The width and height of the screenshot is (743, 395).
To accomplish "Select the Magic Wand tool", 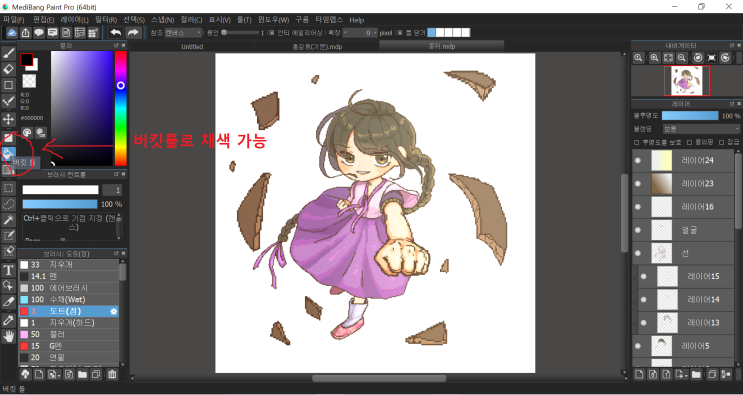I will tap(8, 219).
